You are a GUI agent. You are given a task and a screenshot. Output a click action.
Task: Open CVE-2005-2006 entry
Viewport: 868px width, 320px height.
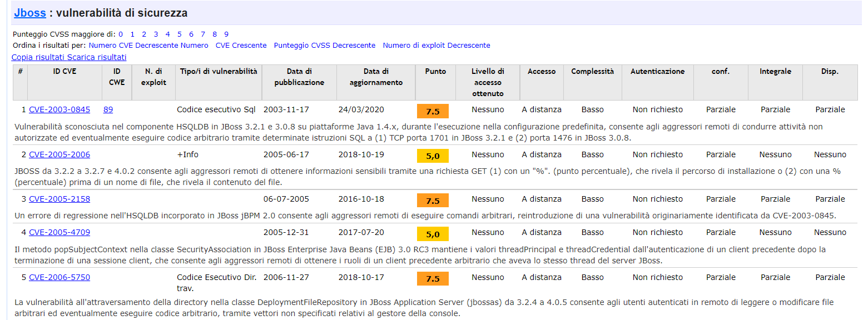pyautogui.click(x=59, y=154)
